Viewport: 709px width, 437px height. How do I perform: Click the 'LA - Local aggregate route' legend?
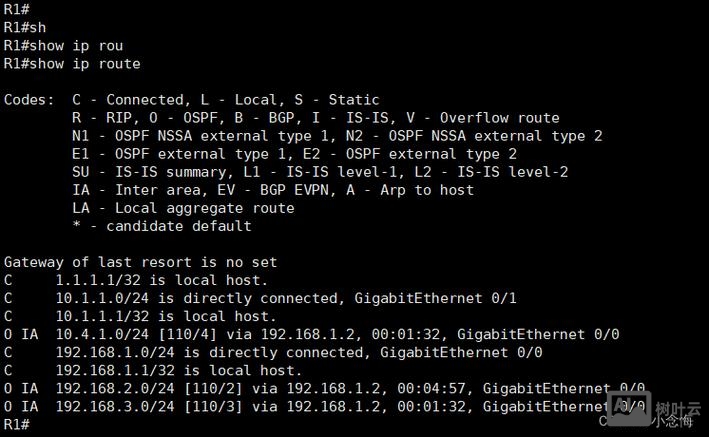pyautogui.click(x=183, y=208)
